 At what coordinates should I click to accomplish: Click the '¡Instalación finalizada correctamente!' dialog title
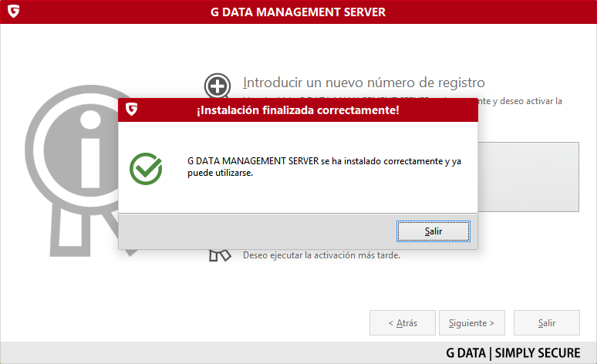298,111
